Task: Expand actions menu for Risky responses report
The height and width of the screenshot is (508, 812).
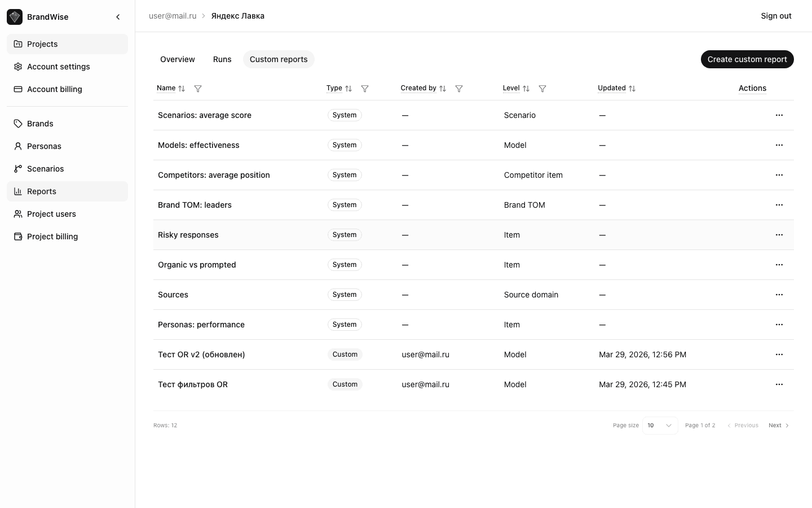Action: 779,235
